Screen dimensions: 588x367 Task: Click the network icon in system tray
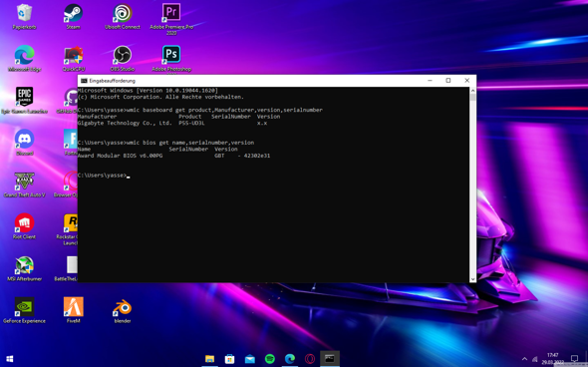[535, 359]
